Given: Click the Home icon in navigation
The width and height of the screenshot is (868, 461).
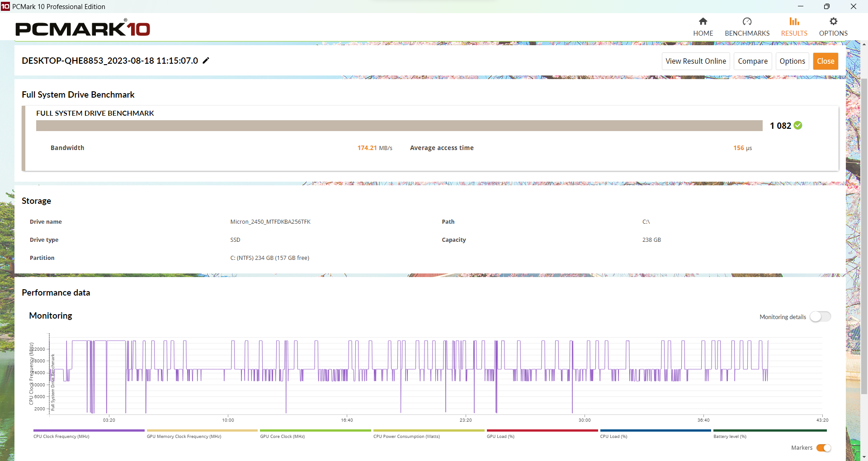Looking at the screenshot, I should coord(703,21).
